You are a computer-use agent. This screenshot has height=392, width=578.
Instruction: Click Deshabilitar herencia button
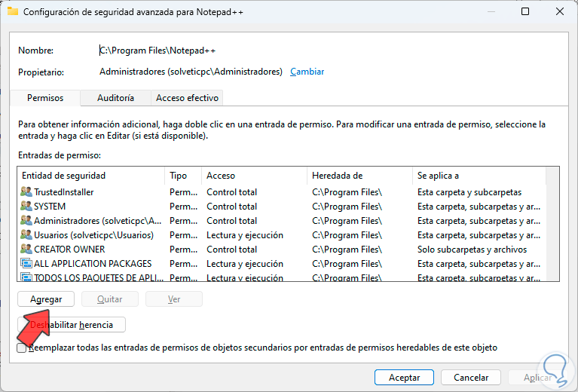pyautogui.click(x=72, y=325)
